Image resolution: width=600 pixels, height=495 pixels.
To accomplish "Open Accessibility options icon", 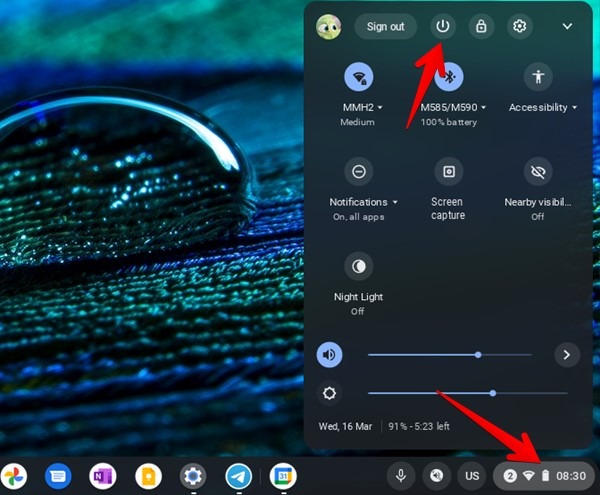I will pos(538,77).
